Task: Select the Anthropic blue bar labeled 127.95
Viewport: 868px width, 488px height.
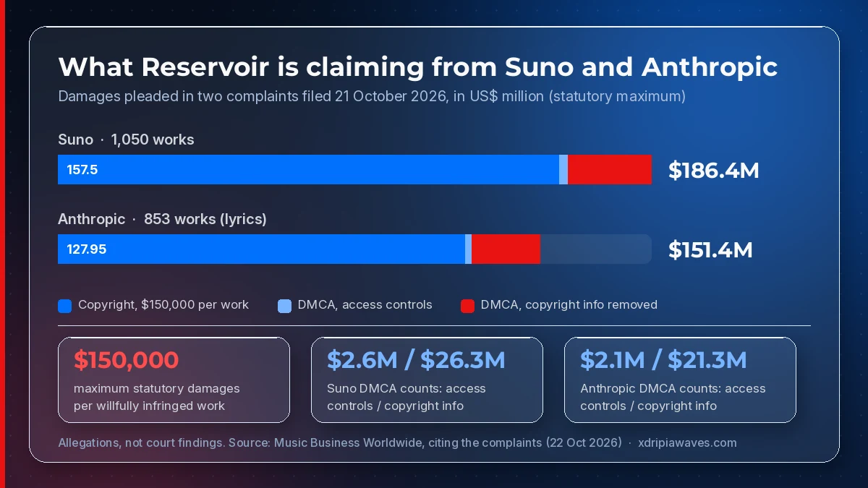Action: [262, 249]
